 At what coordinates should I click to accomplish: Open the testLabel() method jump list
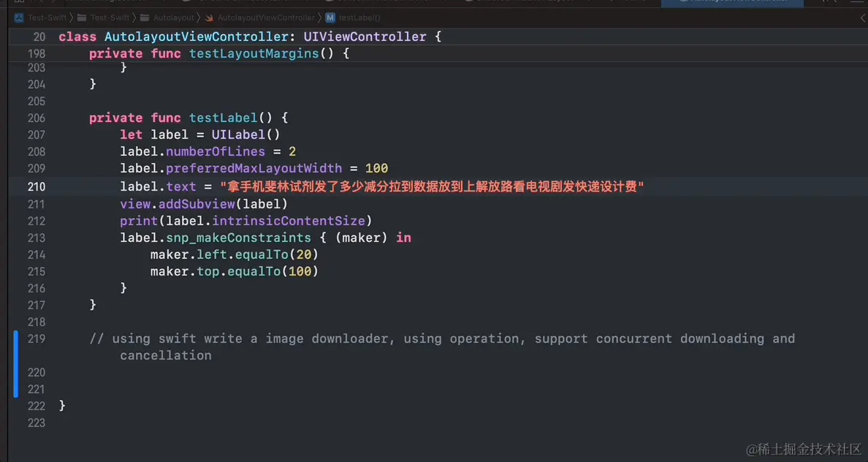click(360, 18)
